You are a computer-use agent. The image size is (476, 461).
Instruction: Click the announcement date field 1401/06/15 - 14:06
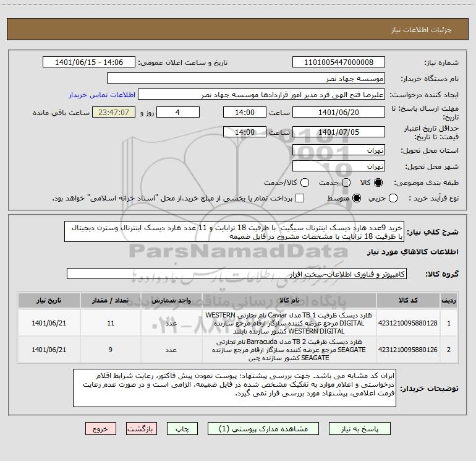tap(89, 62)
